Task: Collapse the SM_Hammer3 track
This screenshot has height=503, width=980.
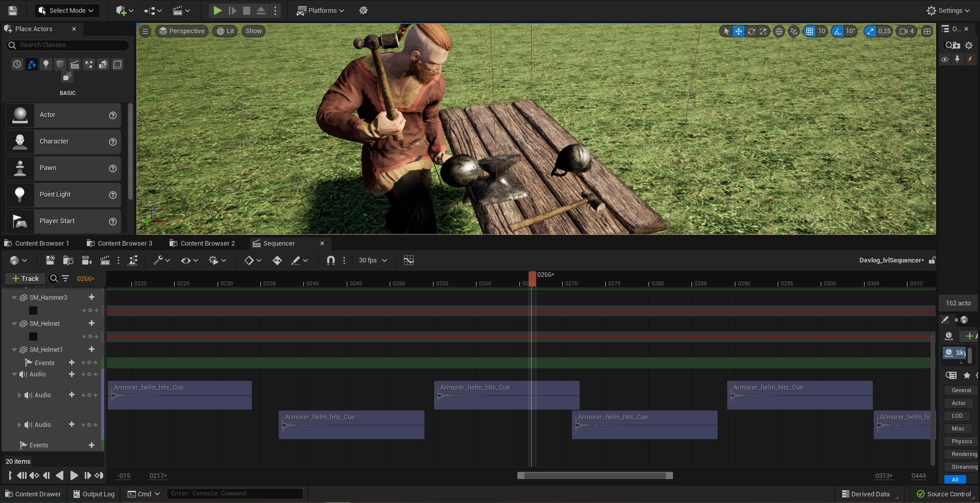Action: click(14, 297)
